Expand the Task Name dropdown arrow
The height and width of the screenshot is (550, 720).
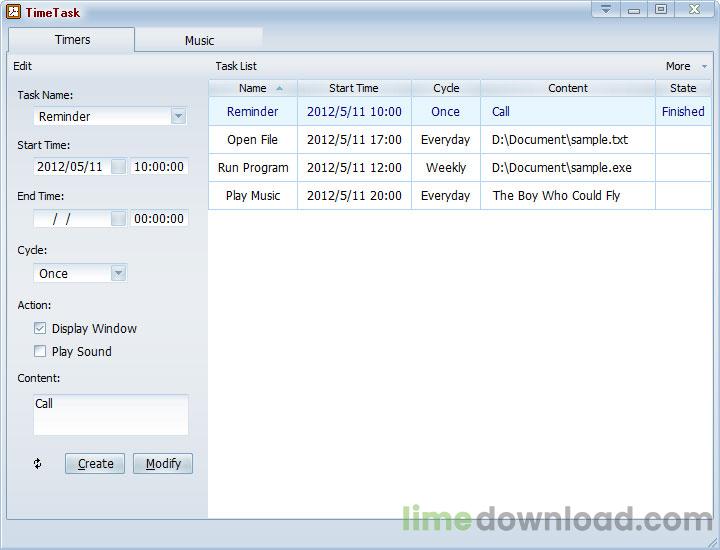click(x=178, y=116)
